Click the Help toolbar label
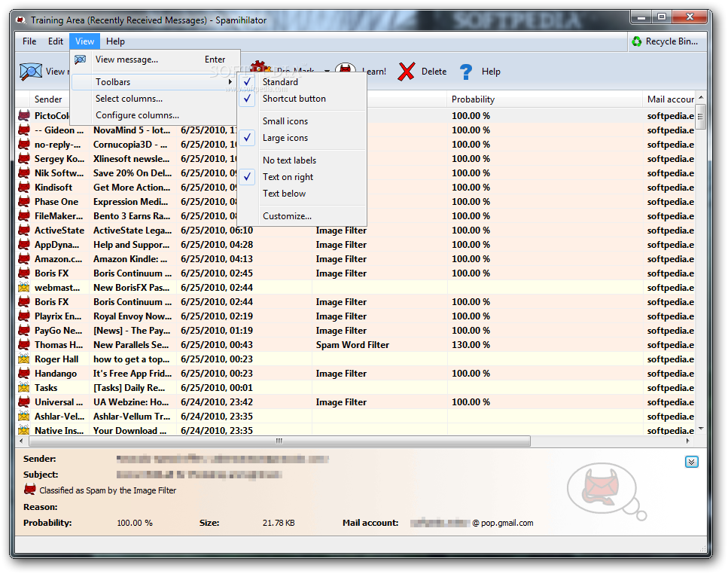Screen dimensions: 728x574 click(491, 72)
